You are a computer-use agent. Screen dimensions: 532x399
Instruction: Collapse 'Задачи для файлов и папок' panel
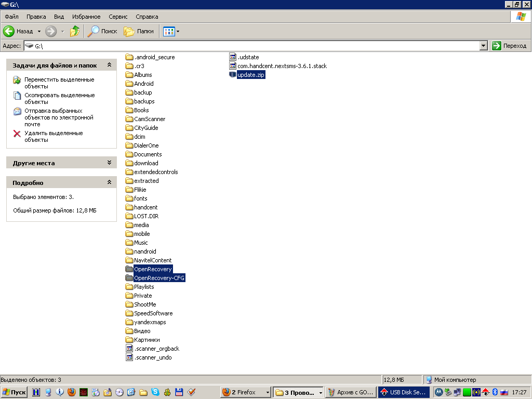click(x=109, y=65)
